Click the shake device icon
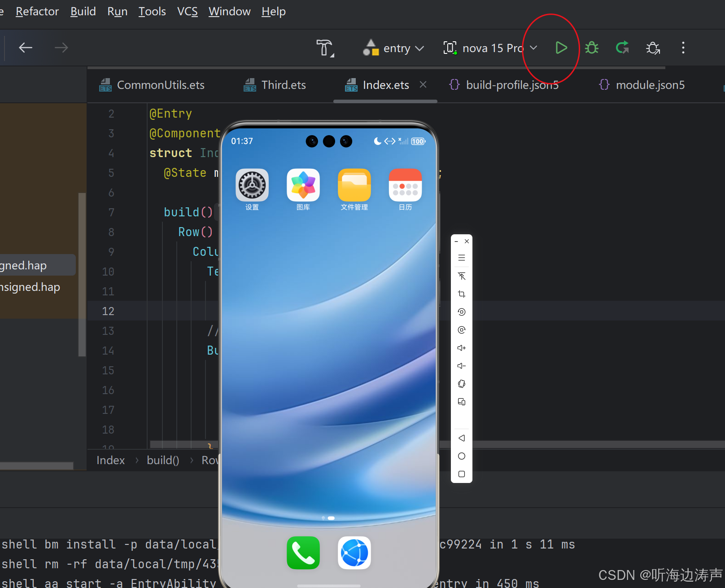This screenshot has width=725, height=588. [462, 384]
